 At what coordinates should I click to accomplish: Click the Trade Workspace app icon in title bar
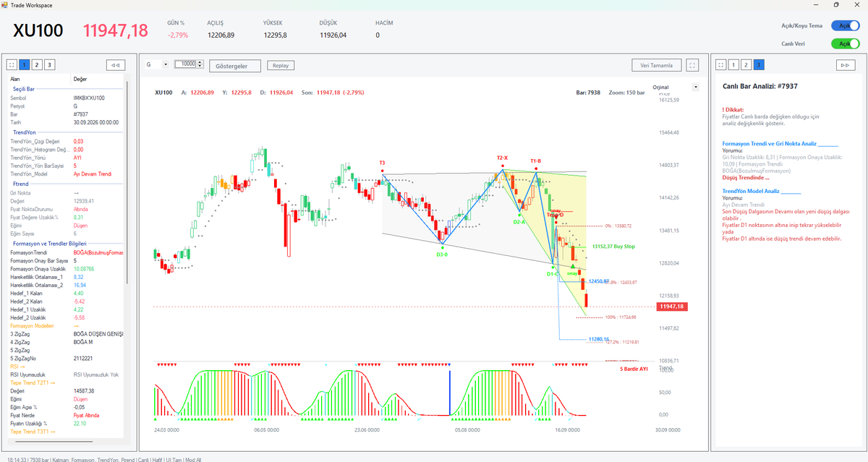click(6, 4)
